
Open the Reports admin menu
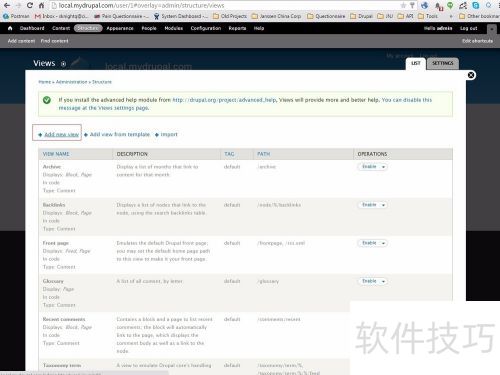(237, 28)
